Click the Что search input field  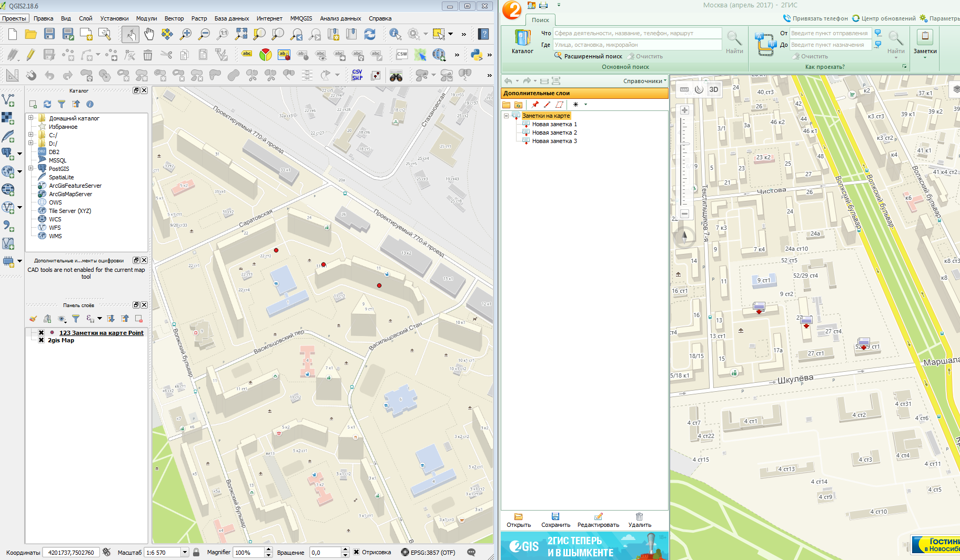(x=636, y=33)
